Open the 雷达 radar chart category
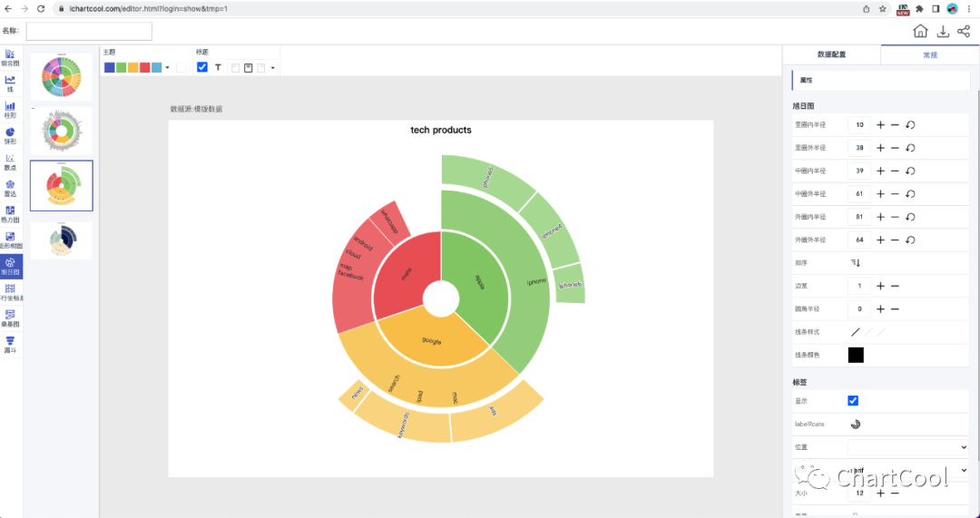The height and width of the screenshot is (518, 980). click(x=10, y=188)
